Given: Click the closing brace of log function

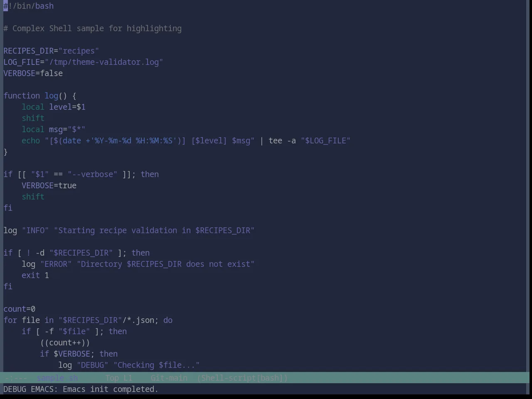Looking at the screenshot, I should (x=5, y=152).
